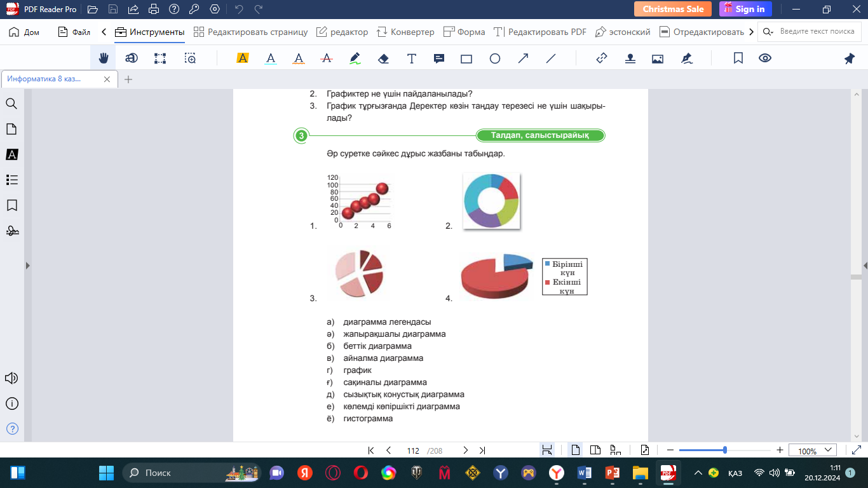The height and width of the screenshot is (488, 868).
Task: Print the document using the printer icon
Action: [x=154, y=10]
